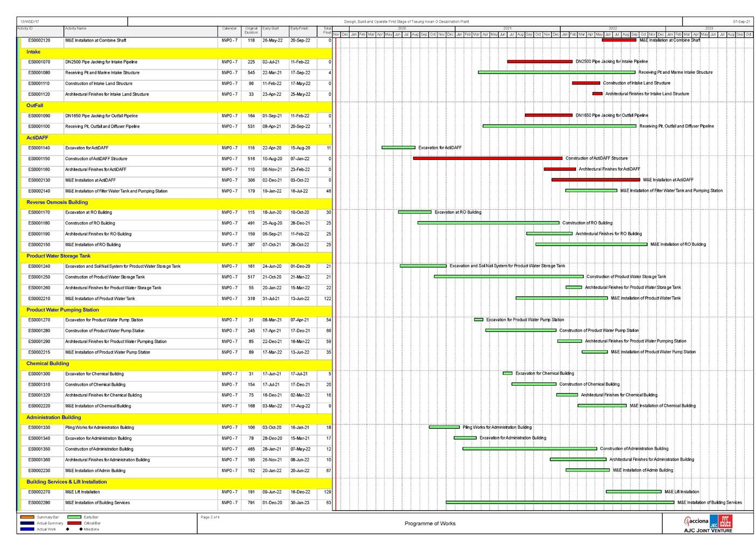Expand the Administration Building group band
The height and width of the screenshot is (535, 756).
pyautogui.click(x=54, y=418)
